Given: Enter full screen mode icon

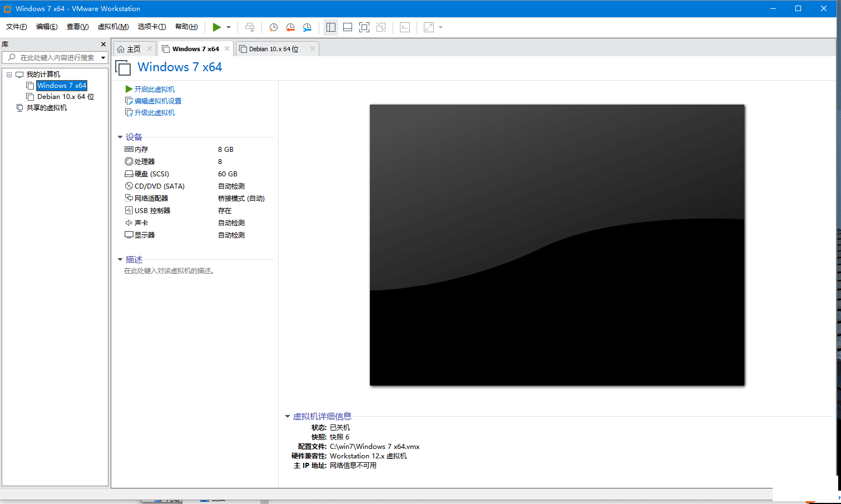Looking at the screenshot, I should [x=364, y=27].
